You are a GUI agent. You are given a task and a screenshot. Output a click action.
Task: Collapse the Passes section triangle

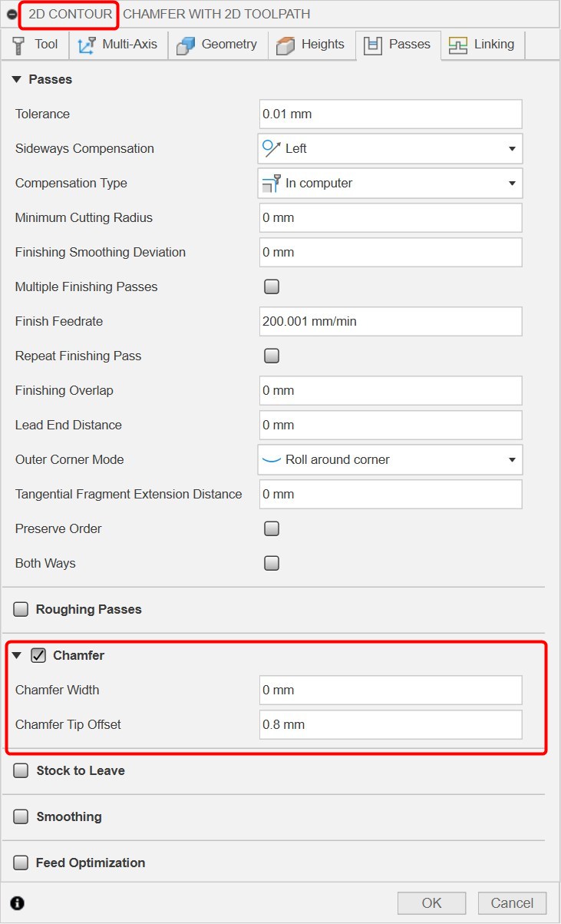(x=17, y=79)
